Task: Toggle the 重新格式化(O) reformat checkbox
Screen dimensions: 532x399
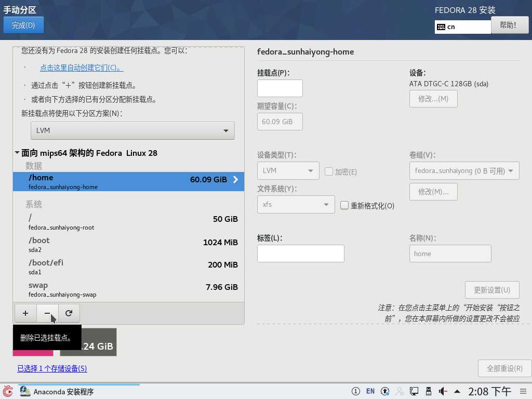Action: click(x=344, y=205)
